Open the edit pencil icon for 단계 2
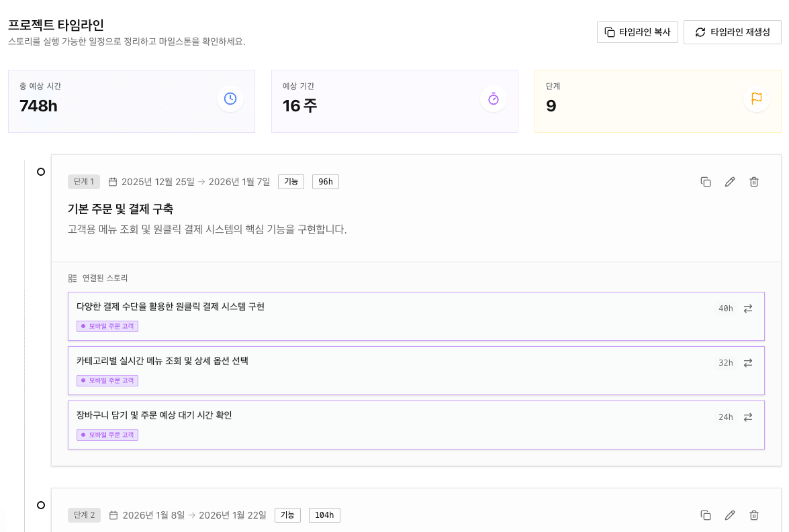The height and width of the screenshot is (532, 789). 730,515
